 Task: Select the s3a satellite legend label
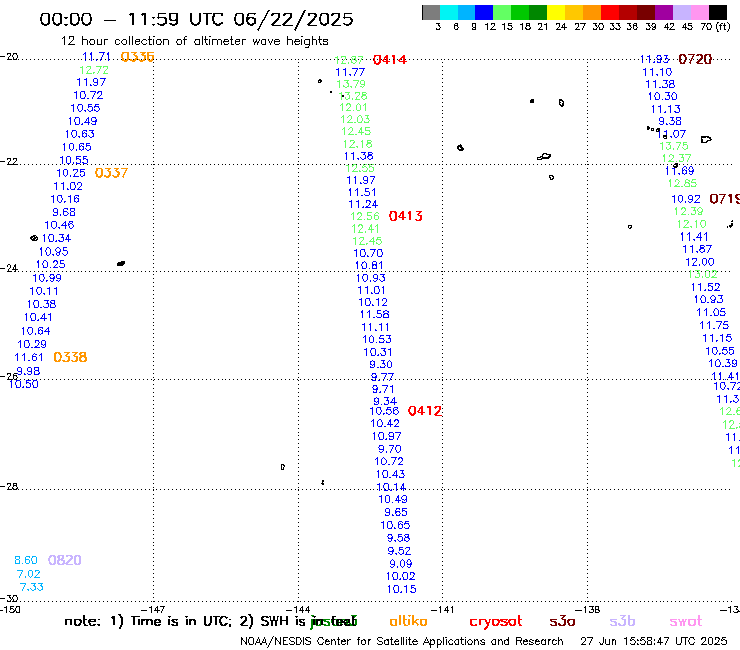(562, 621)
